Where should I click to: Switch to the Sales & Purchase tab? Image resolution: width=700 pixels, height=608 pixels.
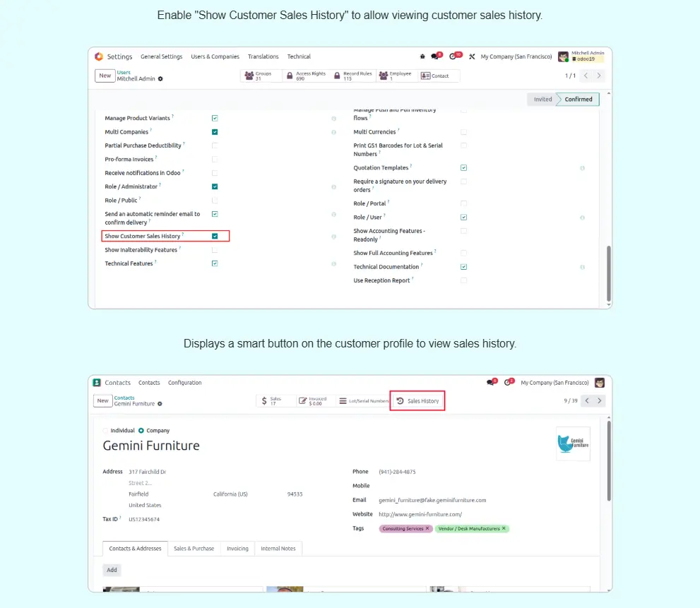194,549
